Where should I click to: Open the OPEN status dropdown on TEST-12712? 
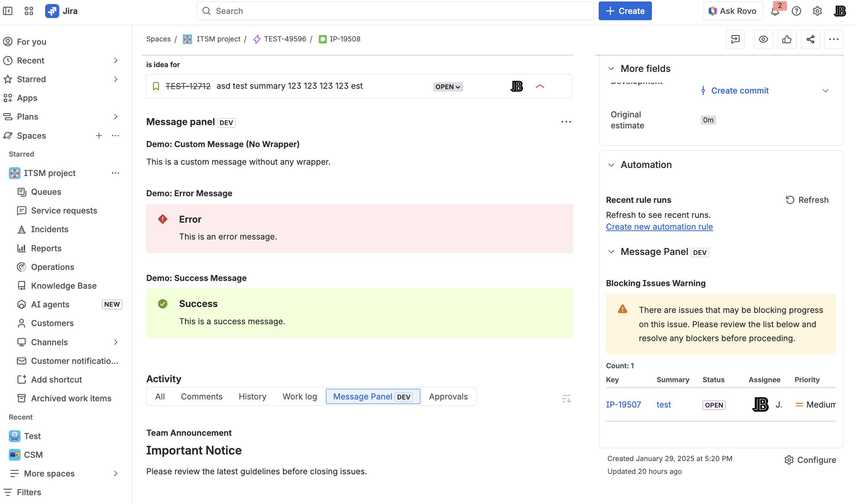447,87
